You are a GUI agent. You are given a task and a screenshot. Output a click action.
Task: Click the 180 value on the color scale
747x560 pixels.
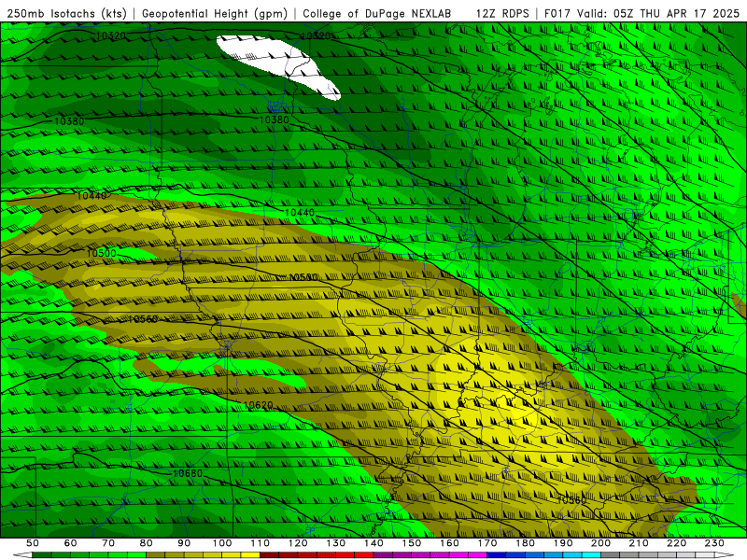pos(525,543)
